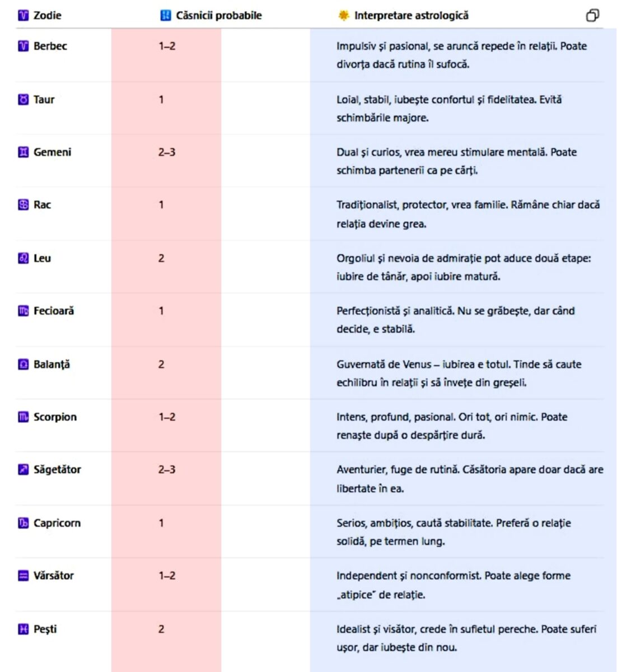Click the Libra emoji beside Balanță
This screenshot has width=631, height=672.
coord(23,365)
